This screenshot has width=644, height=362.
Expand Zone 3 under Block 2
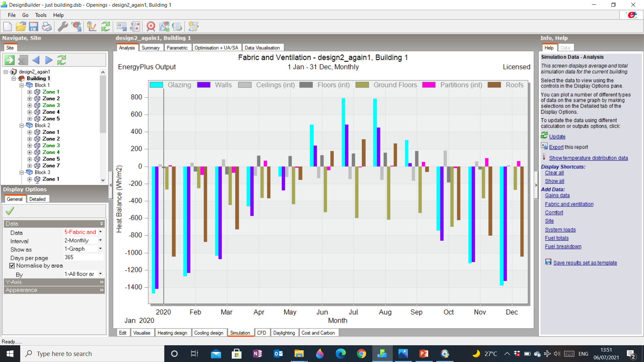30,145
